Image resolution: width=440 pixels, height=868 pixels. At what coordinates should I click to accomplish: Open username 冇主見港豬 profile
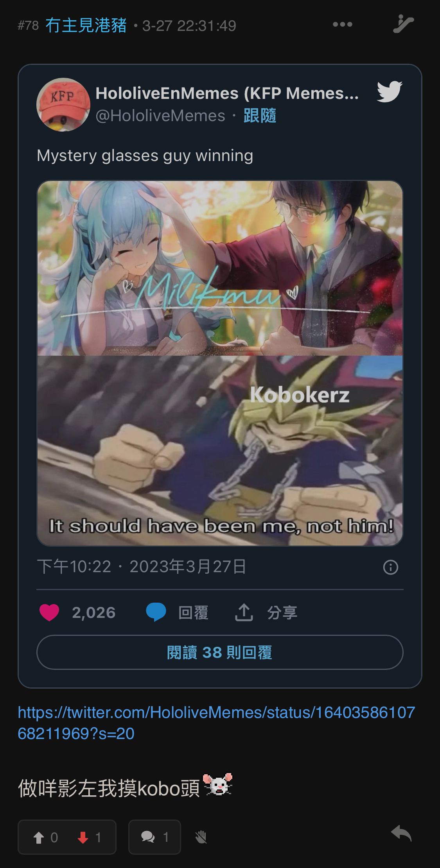(x=86, y=25)
